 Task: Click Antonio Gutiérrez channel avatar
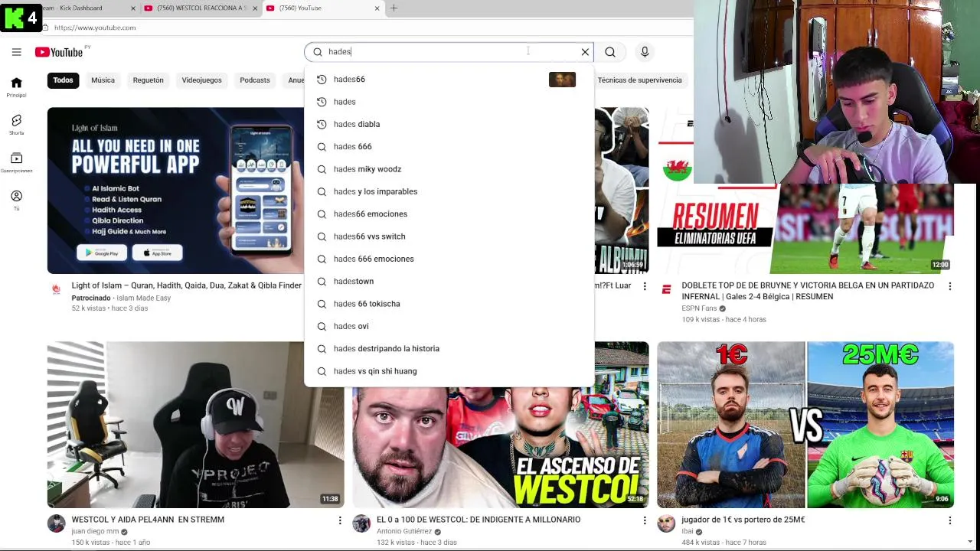tap(361, 523)
